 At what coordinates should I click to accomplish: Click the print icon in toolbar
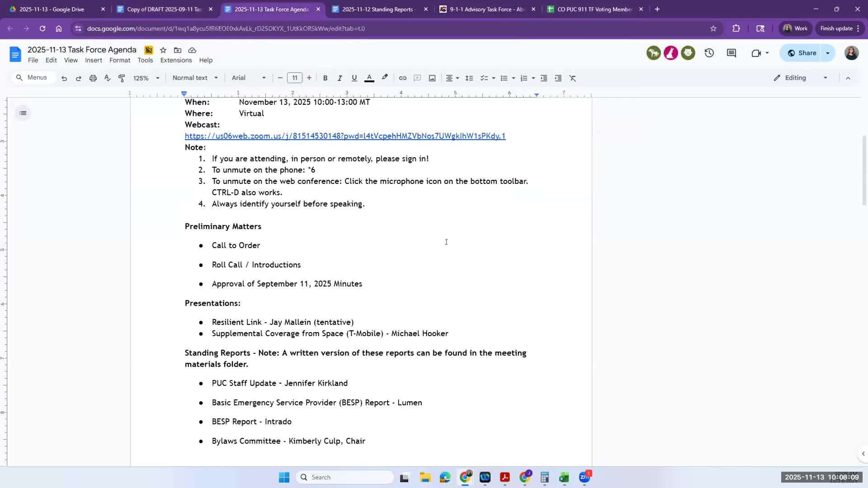point(93,78)
